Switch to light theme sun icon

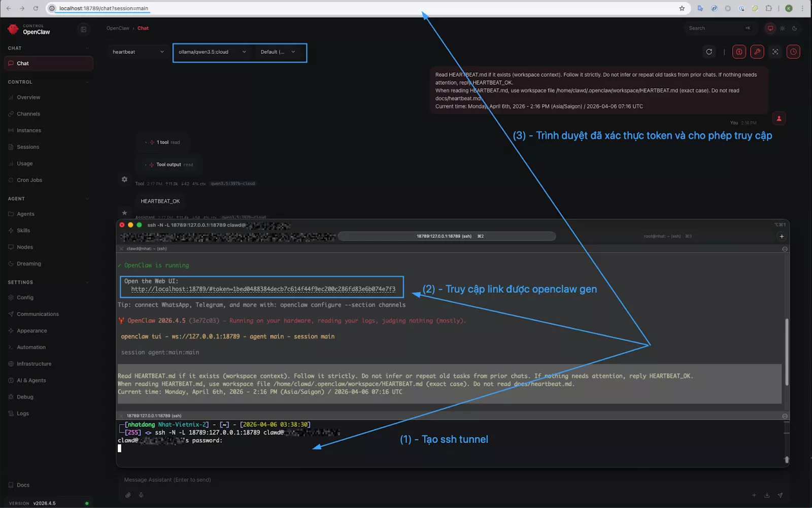coord(783,28)
